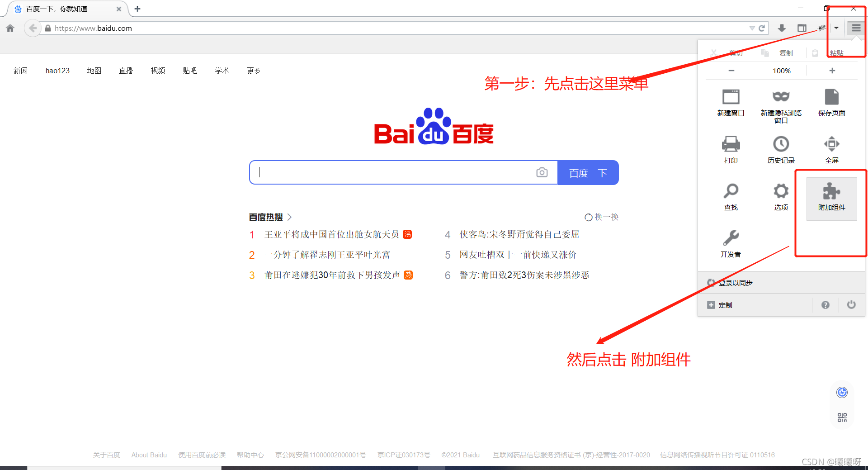Open 帮助中心 footer link
The width and height of the screenshot is (868, 470).
pyautogui.click(x=250, y=455)
